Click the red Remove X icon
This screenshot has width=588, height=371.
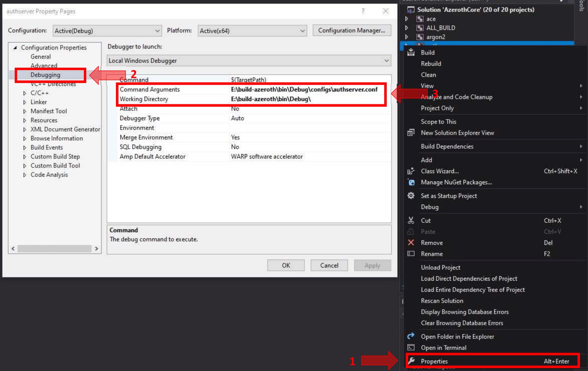411,243
